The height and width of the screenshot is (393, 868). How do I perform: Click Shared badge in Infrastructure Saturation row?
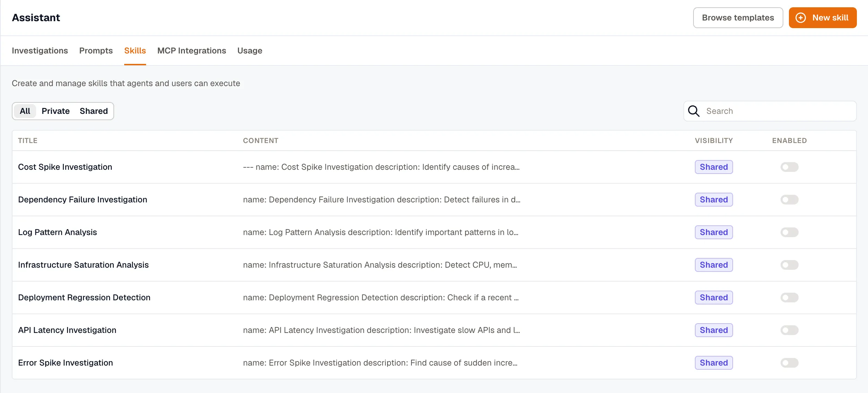point(714,265)
